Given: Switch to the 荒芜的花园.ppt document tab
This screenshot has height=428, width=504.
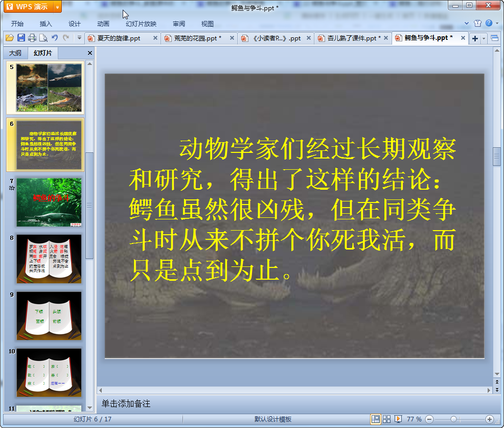Looking at the screenshot, I should coord(197,38).
